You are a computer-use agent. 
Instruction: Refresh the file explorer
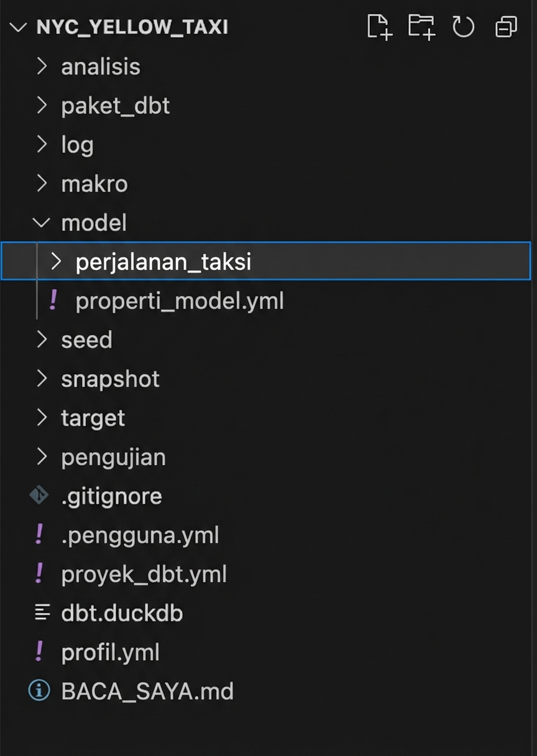click(463, 27)
